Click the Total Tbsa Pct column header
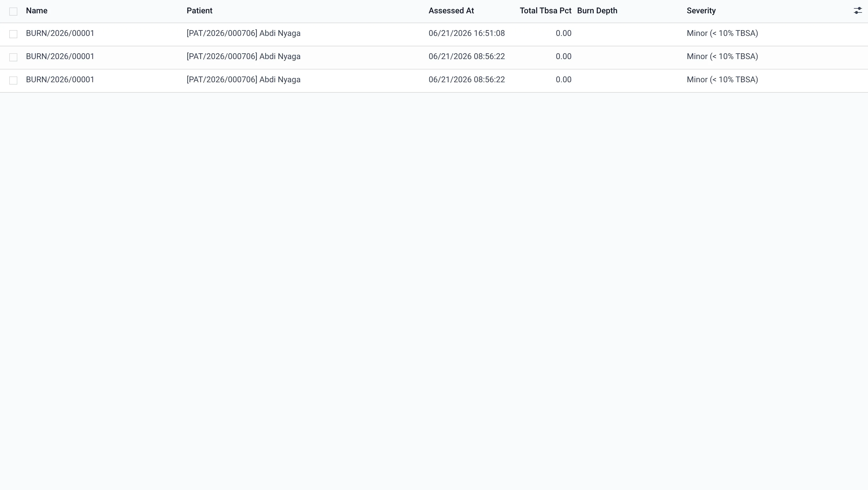Viewport: 868px width, 490px height. [x=545, y=11]
